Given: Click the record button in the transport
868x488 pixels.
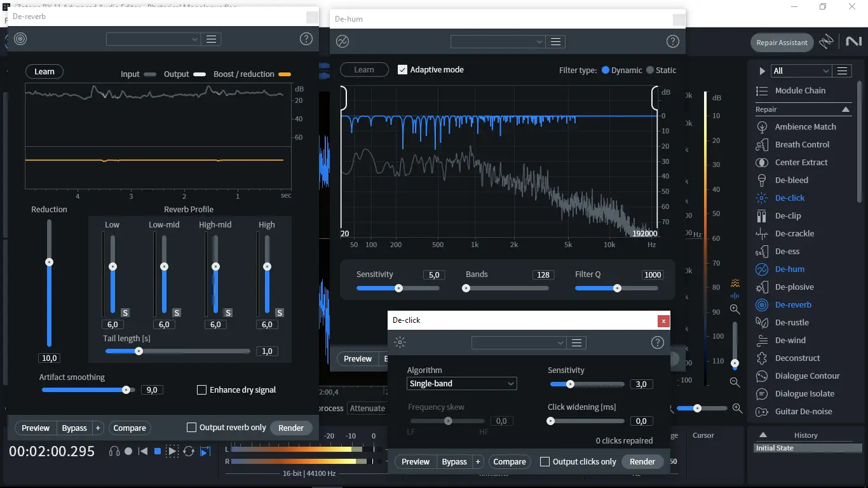Looking at the screenshot, I should point(128,451).
